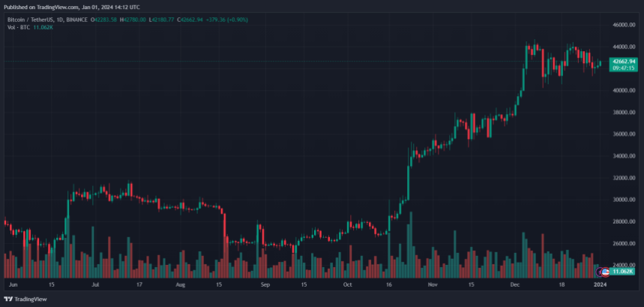The image size is (644, 307).
Task: Click the 46000.00 level on the price axis
Action: click(x=624, y=25)
